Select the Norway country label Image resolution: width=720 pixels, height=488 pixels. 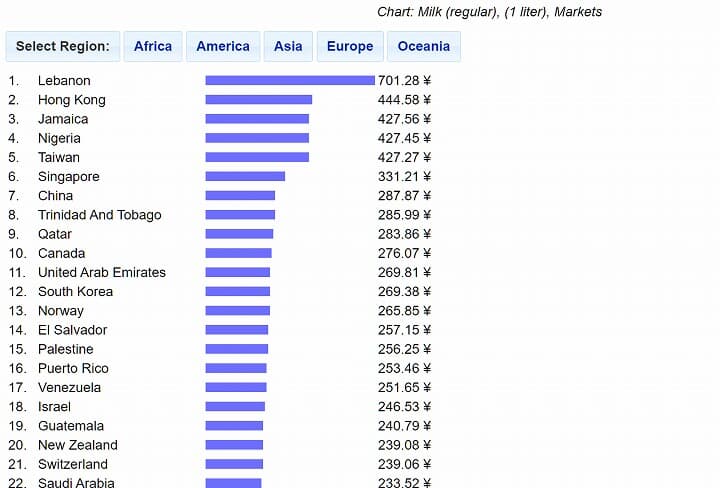[61, 311]
